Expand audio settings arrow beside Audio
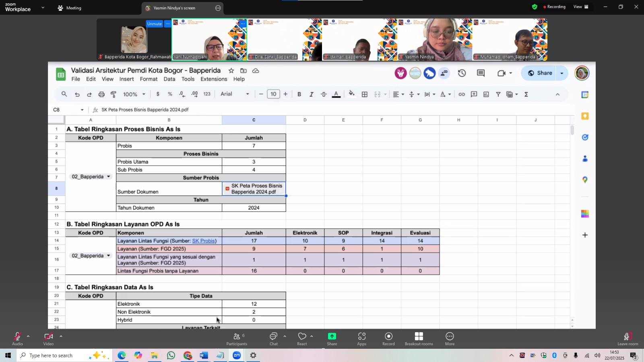 coord(28,336)
